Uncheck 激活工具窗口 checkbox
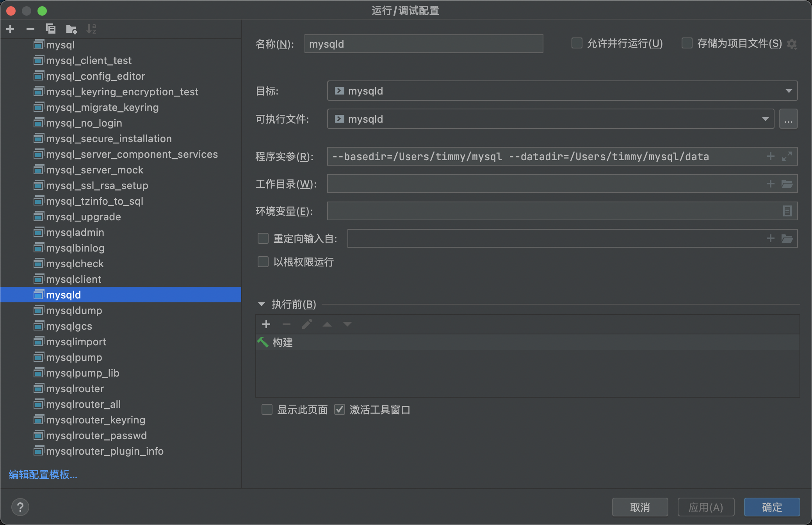The width and height of the screenshot is (812, 525). coord(340,409)
